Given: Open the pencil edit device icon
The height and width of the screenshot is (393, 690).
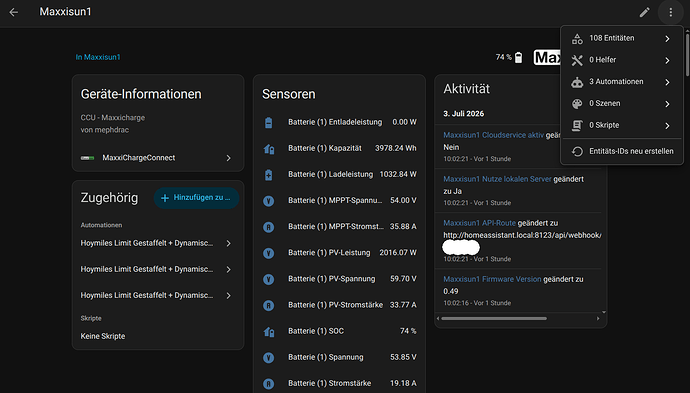Looking at the screenshot, I should click(x=644, y=12).
